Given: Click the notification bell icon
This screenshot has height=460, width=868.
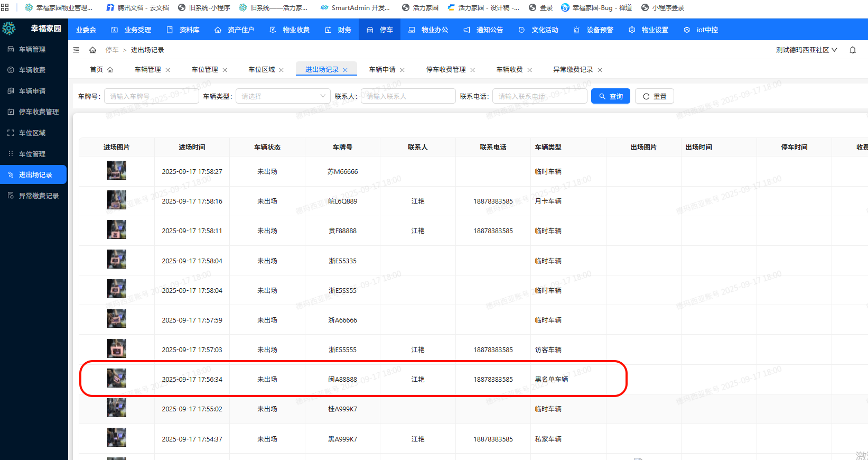Looking at the screenshot, I should (x=853, y=50).
